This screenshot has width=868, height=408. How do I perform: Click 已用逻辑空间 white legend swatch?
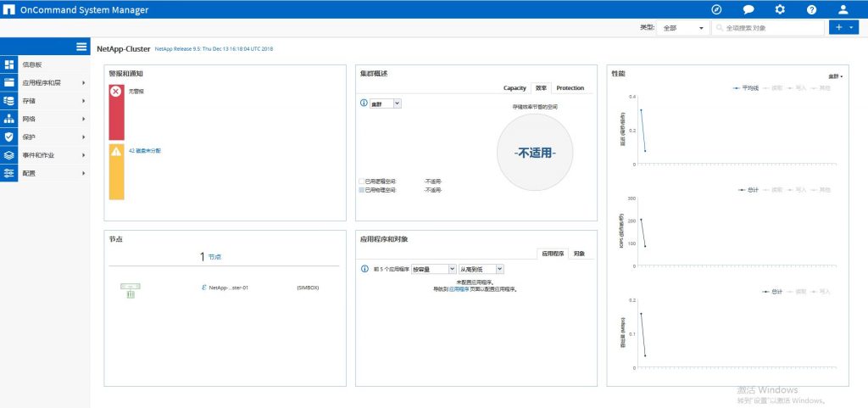point(361,181)
